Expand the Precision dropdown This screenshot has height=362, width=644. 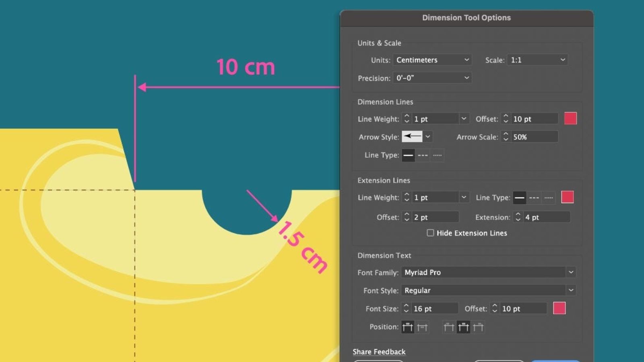point(432,78)
